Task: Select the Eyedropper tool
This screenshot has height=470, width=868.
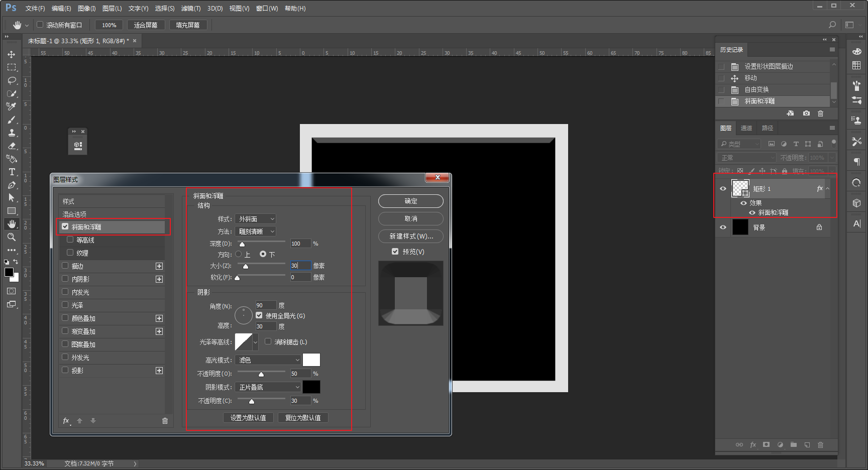Action: click(x=12, y=106)
